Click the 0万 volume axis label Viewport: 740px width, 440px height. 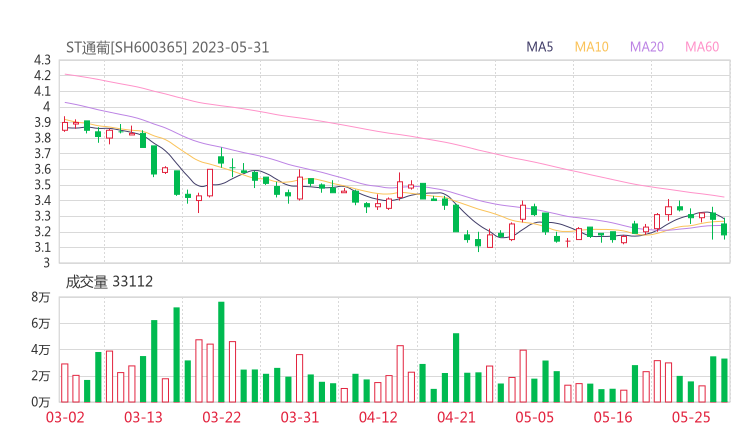pyautogui.click(x=41, y=402)
